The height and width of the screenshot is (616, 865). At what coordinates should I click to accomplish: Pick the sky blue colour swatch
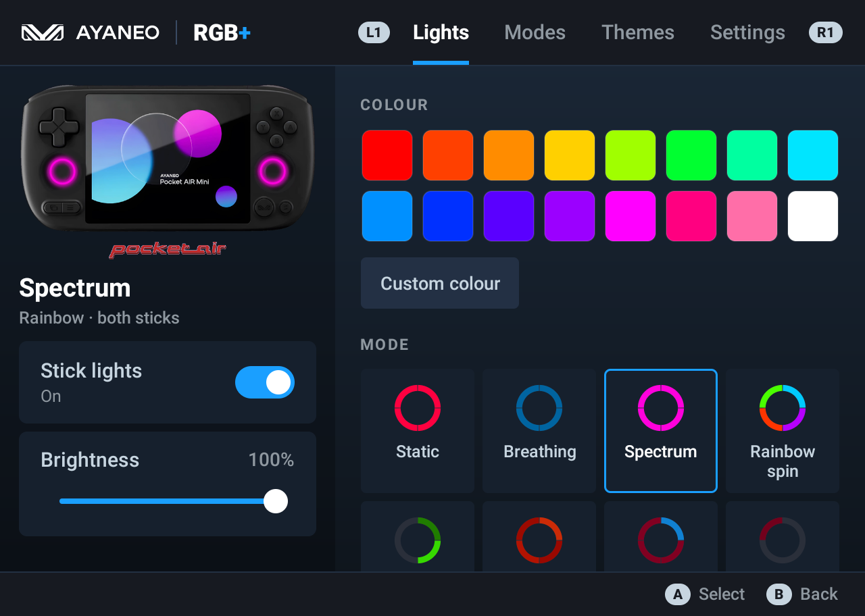(x=387, y=216)
